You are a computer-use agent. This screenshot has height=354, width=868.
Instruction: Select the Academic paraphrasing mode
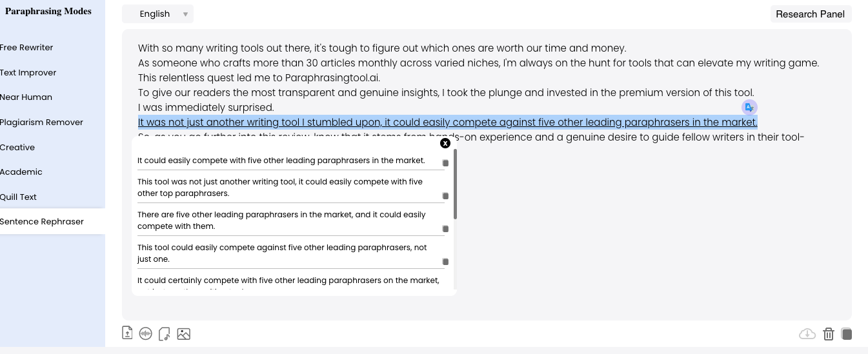(x=21, y=172)
